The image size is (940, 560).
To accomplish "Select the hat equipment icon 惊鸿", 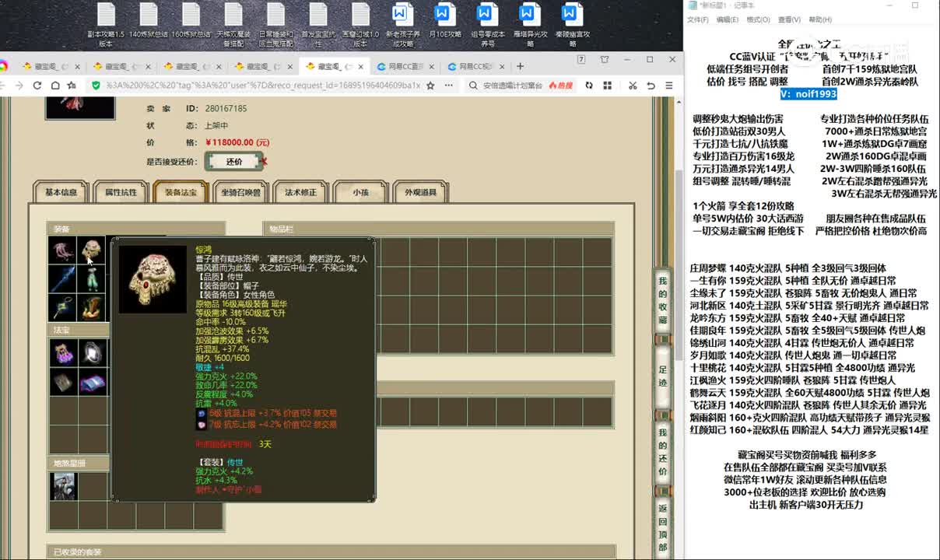I will pyautogui.click(x=92, y=250).
